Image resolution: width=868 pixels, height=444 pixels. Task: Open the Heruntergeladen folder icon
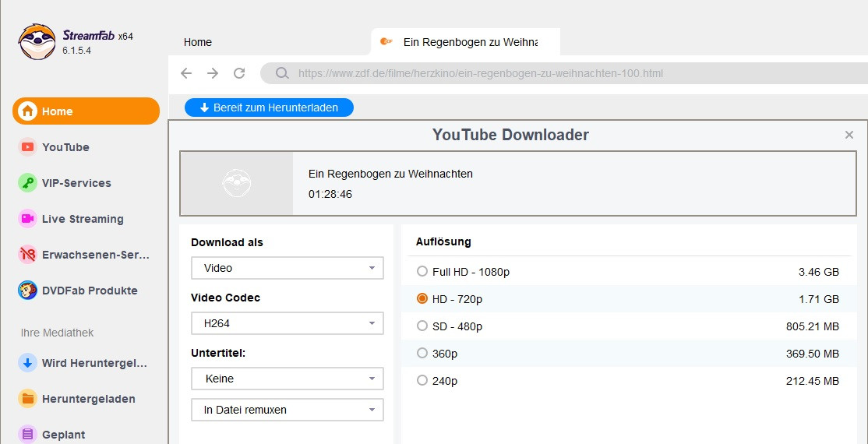point(28,399)
